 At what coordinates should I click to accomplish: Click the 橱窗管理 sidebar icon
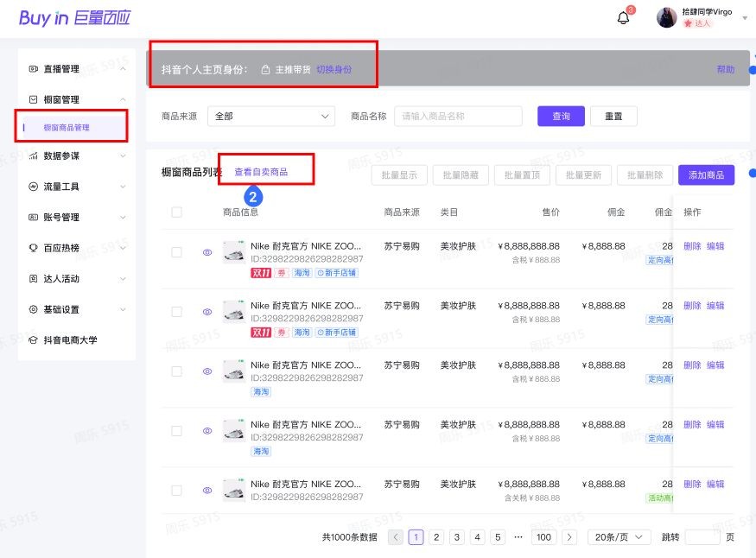pos(34,99)
